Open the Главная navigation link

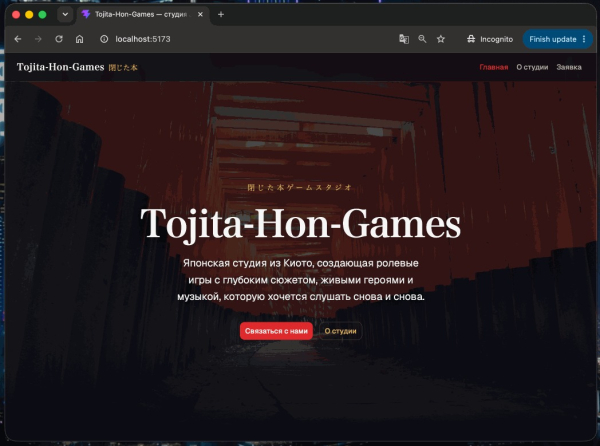494,67
